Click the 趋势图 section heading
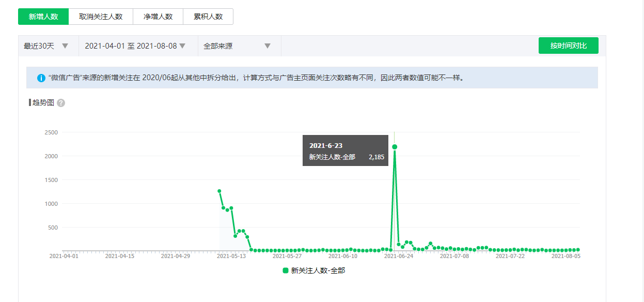Viewport: 644px width, 302px height. tap(43, 102)
